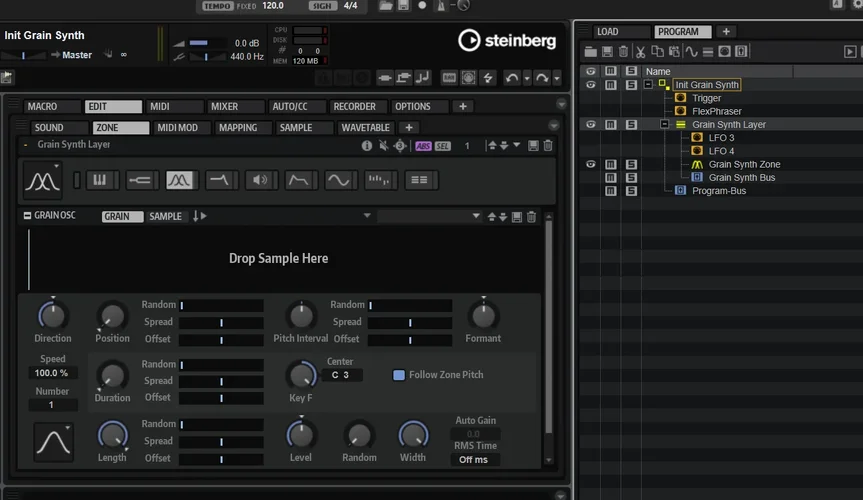Viewport: 863px width, 500px height.
Task: Click the cut scissors icon in Program tree
Action: click(640, 51)
